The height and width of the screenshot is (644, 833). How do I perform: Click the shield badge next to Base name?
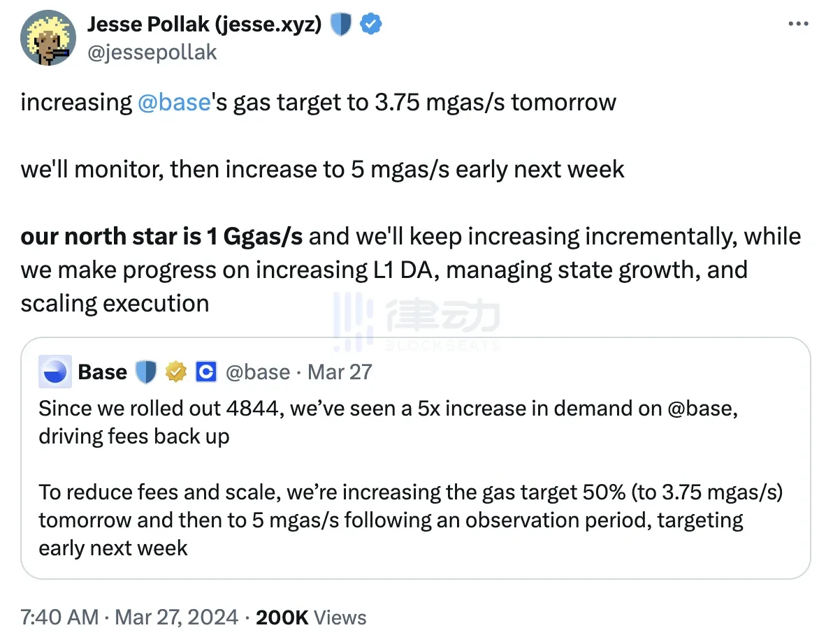145,372
